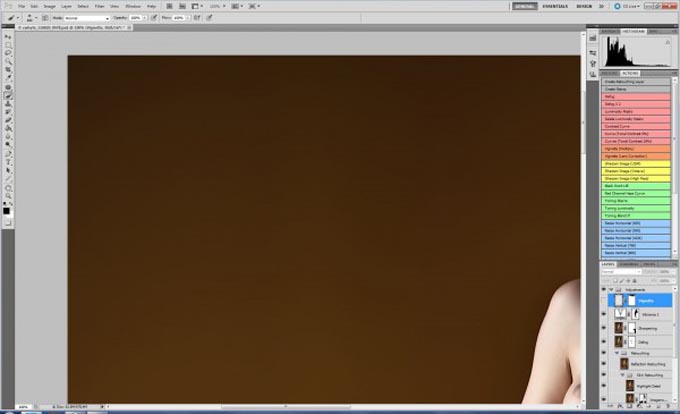
Task: Enable airbrush mode in options bar
Action: point(197,18)
